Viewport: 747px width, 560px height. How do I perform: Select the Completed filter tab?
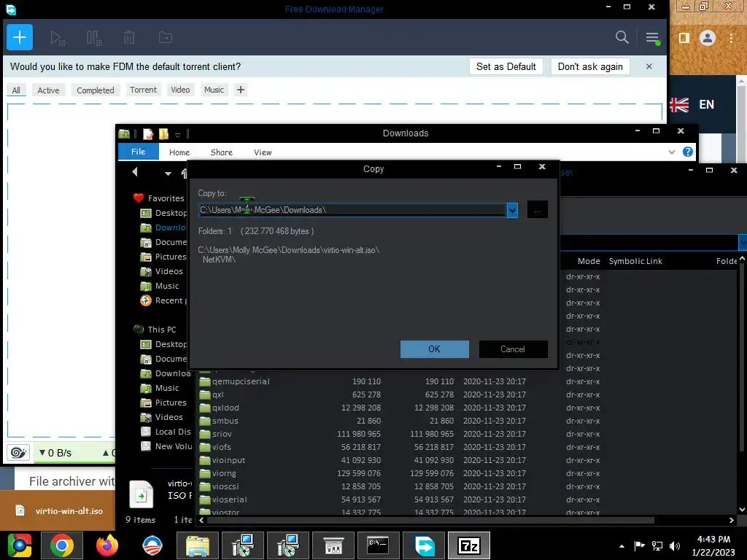pos(96,90)
